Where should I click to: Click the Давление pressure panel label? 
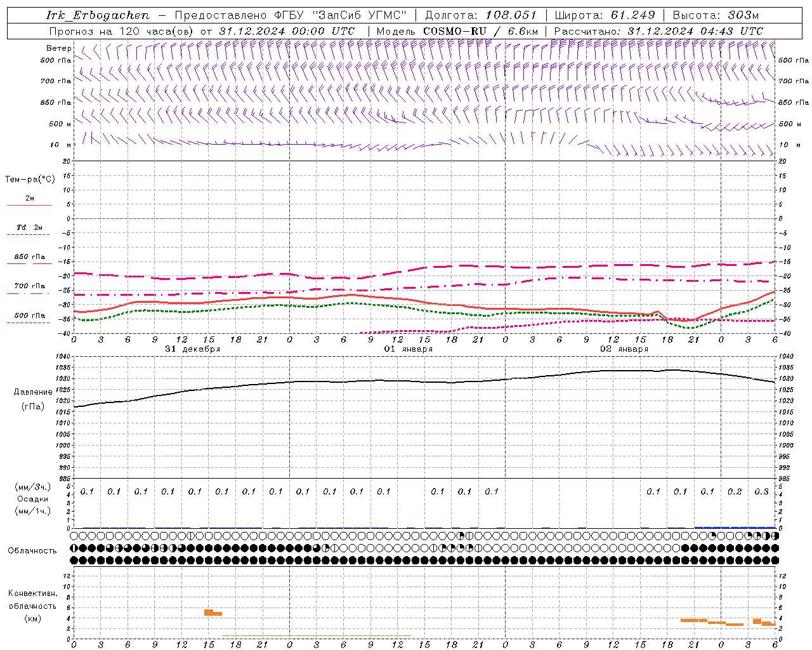33,392
